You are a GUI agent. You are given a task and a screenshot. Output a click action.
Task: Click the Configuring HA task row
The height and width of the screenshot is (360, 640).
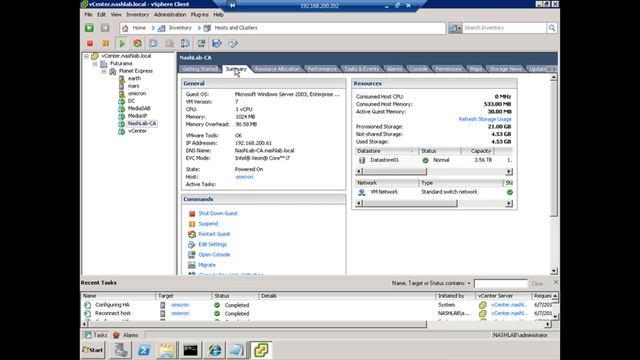[x=318, y=305]
